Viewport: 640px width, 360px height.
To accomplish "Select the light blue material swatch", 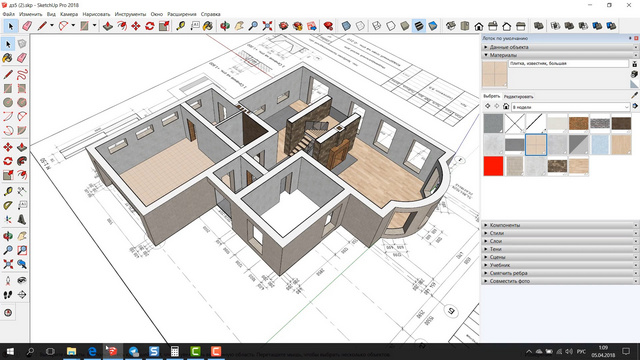I will (x=600, y=144).
